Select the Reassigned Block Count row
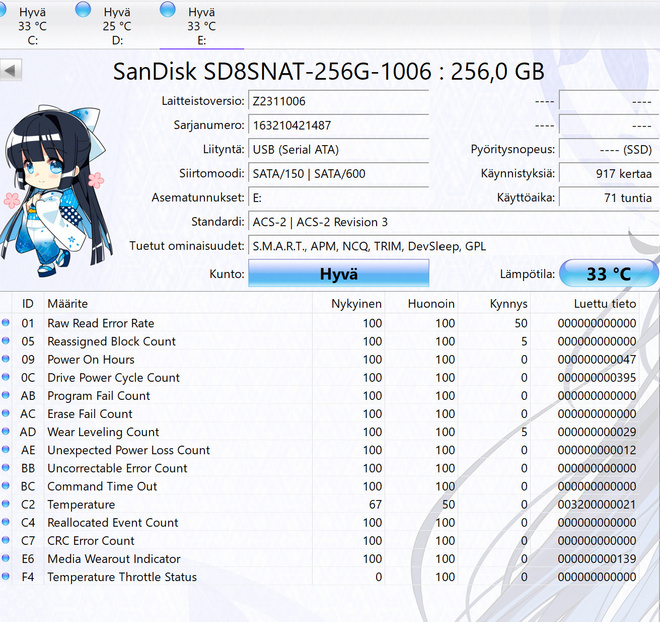This screenshot has width=660, height=622. coord(320,341)
